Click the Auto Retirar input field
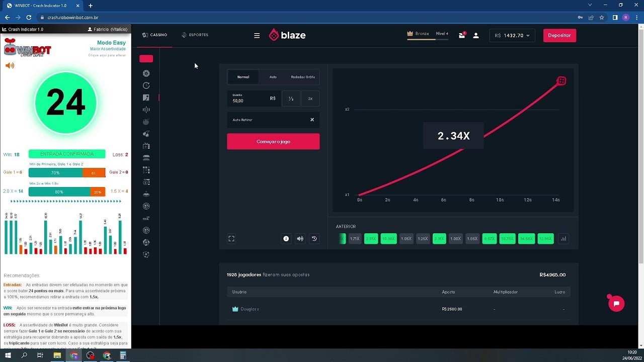644x362 pixels. 273,120
